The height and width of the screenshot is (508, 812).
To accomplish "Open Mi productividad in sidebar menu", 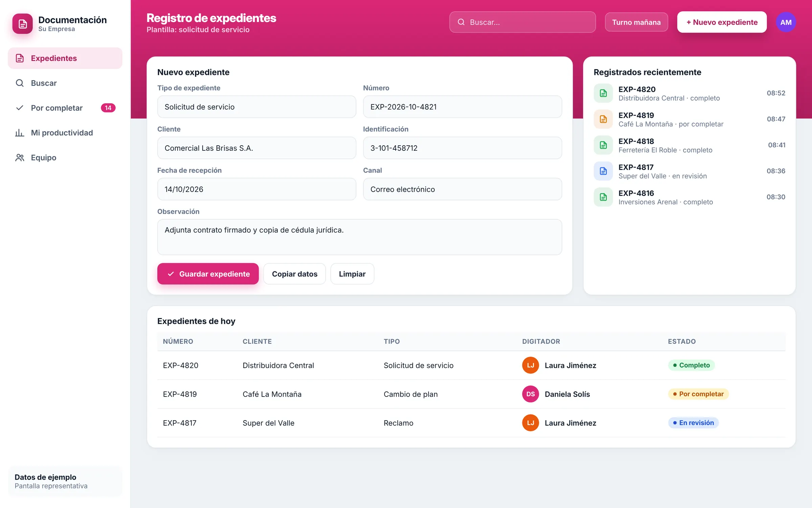I will pos(65,133).
